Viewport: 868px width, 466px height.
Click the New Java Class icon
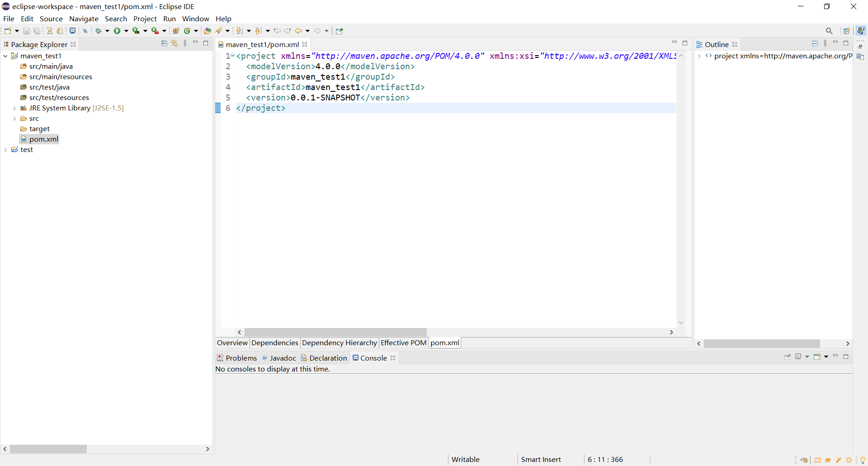[187, 31]
